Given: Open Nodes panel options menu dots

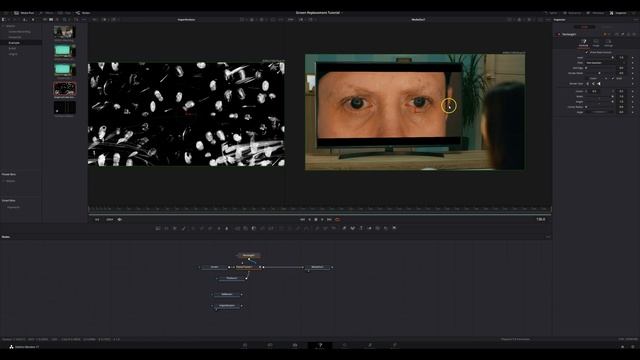Looking at the screenshot, I should [x=548, y=237].
